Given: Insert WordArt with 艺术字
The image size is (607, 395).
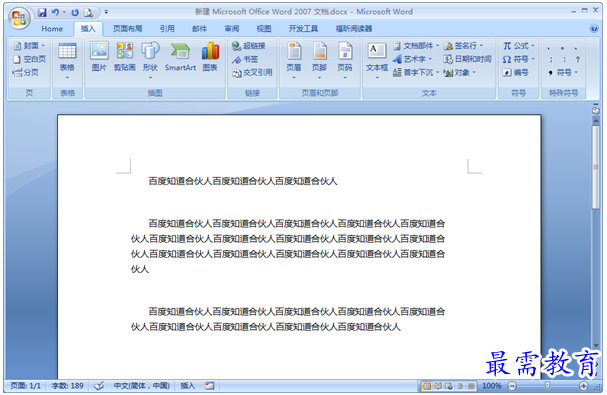Looking at the screenshot, I should [x=412, y=59].
